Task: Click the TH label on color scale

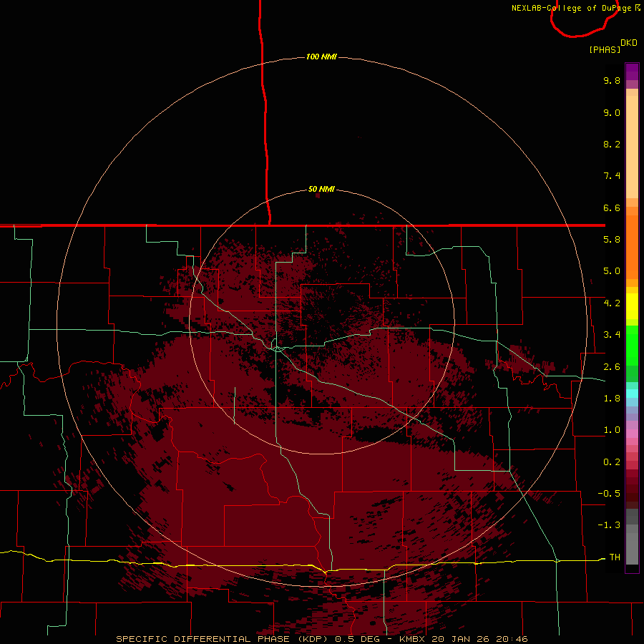Action: point(615,557)
